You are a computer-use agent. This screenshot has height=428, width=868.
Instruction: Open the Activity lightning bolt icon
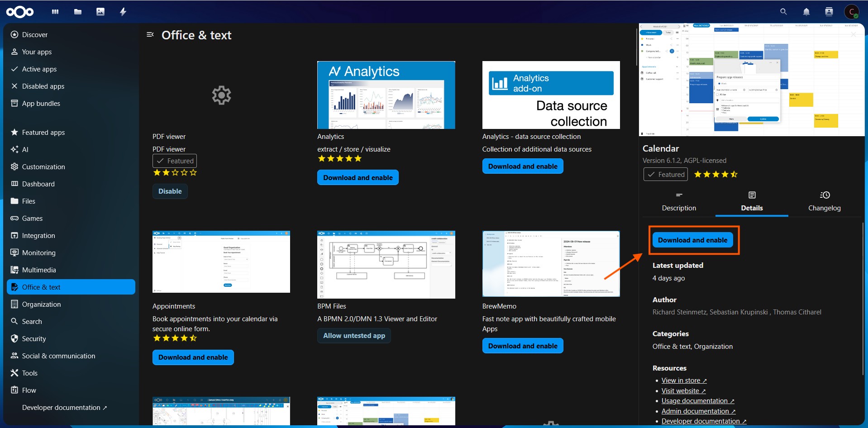coord(123,12)
